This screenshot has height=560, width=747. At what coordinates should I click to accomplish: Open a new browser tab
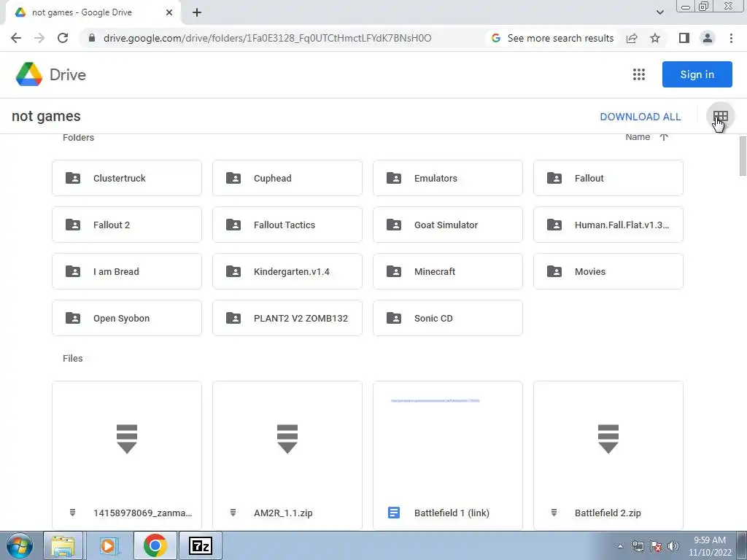click(197, 12)
